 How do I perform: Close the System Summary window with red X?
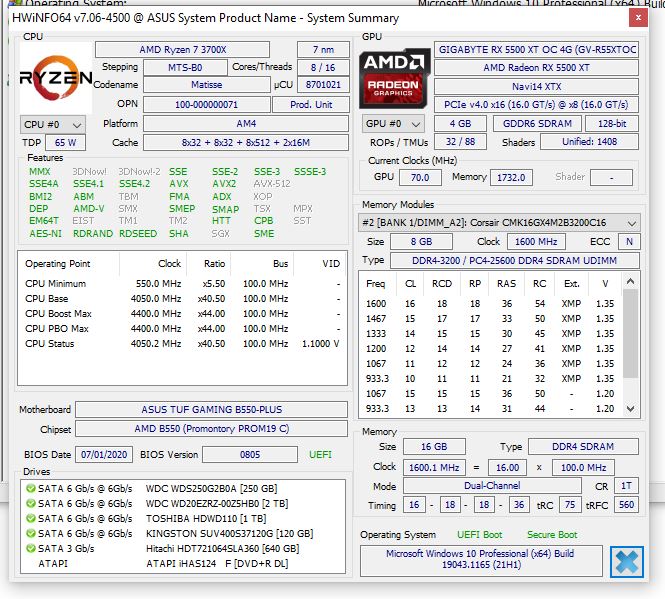point(638,18)
